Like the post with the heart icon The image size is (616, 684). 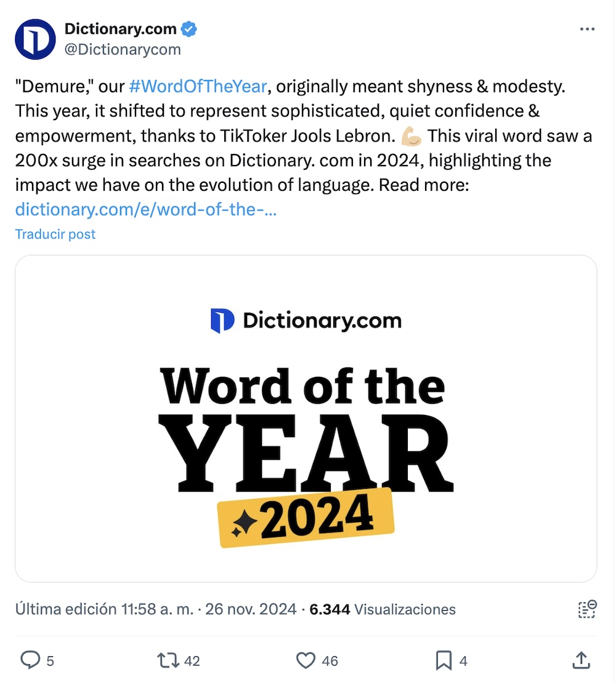point(306,661)
